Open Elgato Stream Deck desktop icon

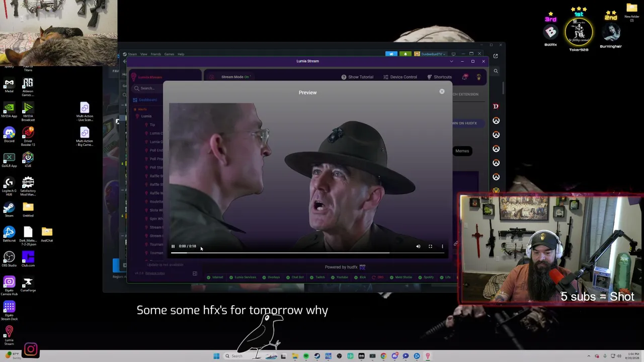click(9, 311)
